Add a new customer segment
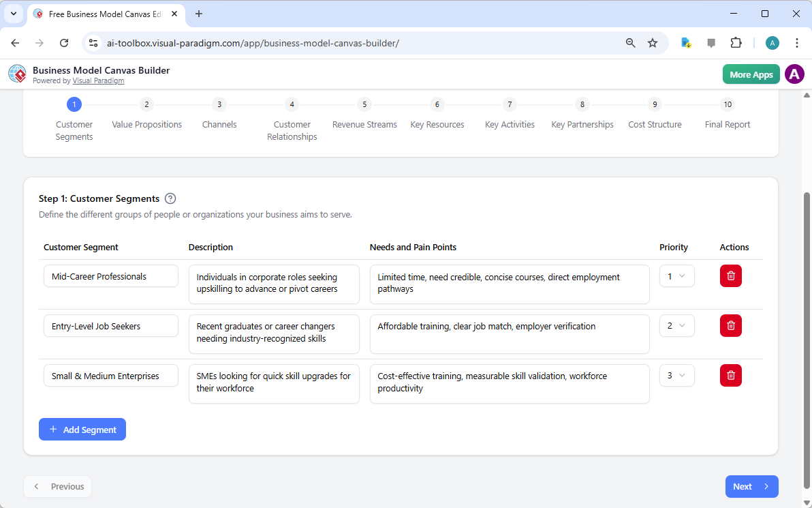 82,429
